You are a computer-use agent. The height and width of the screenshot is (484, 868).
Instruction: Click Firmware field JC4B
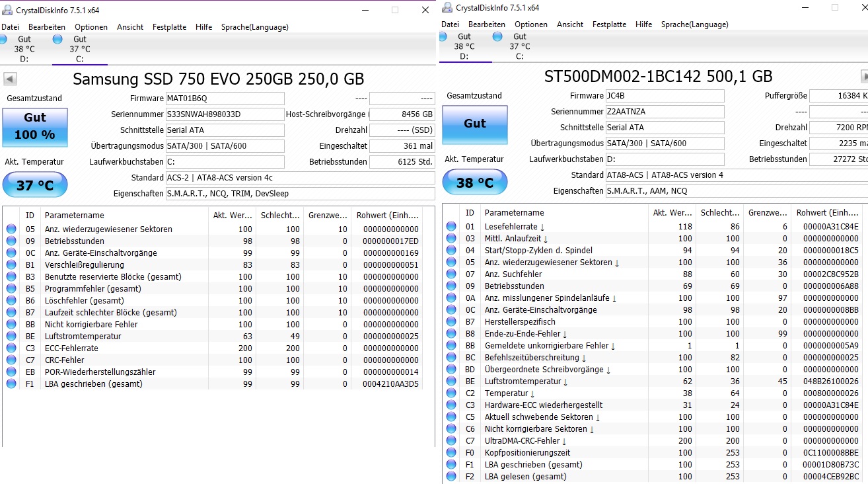665,96
